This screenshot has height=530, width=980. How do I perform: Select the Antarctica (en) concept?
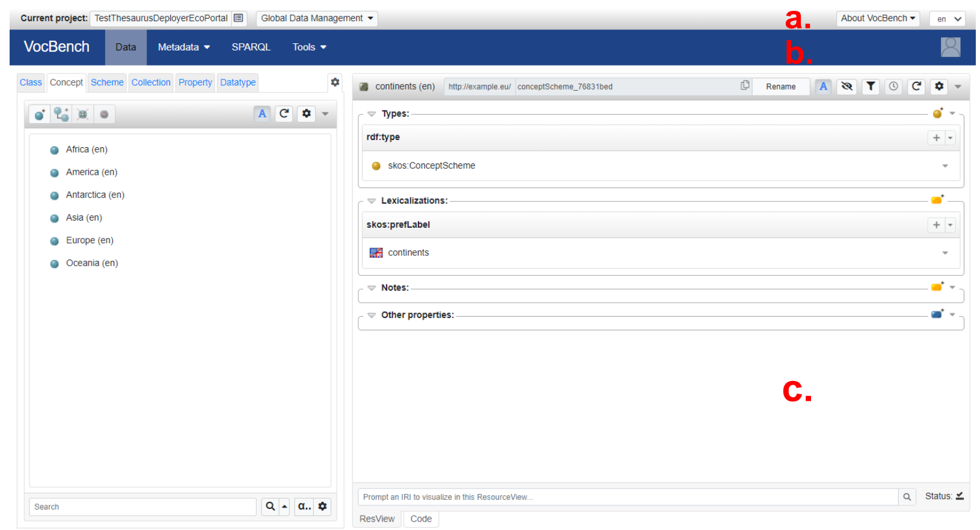pyautogui.click(x=95, y=195)
